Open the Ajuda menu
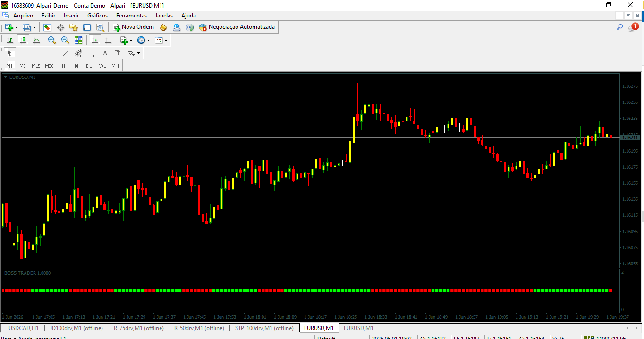 188,16
